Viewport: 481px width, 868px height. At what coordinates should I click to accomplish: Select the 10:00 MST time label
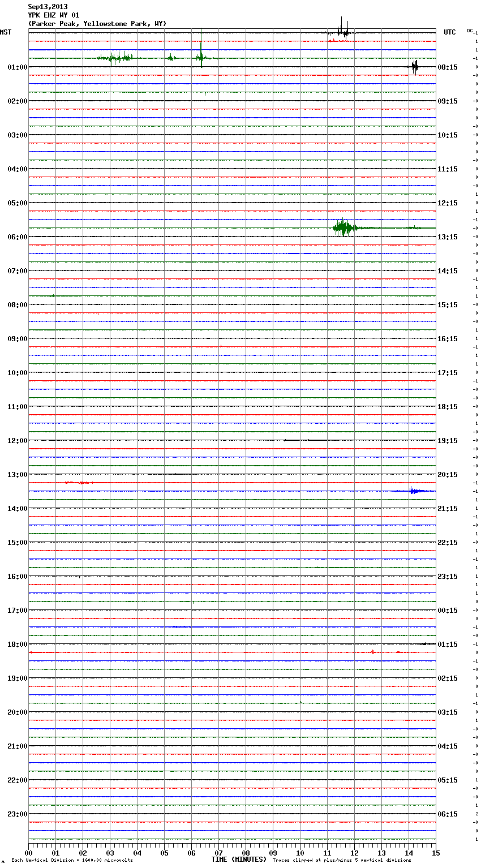point(17,373)
